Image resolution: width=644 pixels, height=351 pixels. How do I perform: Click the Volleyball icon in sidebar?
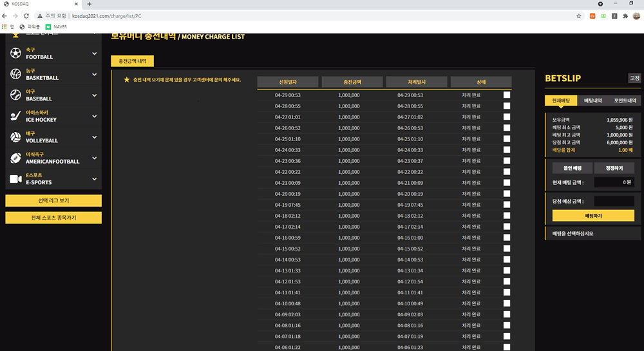pyautogui.click(x=15, y=137)
